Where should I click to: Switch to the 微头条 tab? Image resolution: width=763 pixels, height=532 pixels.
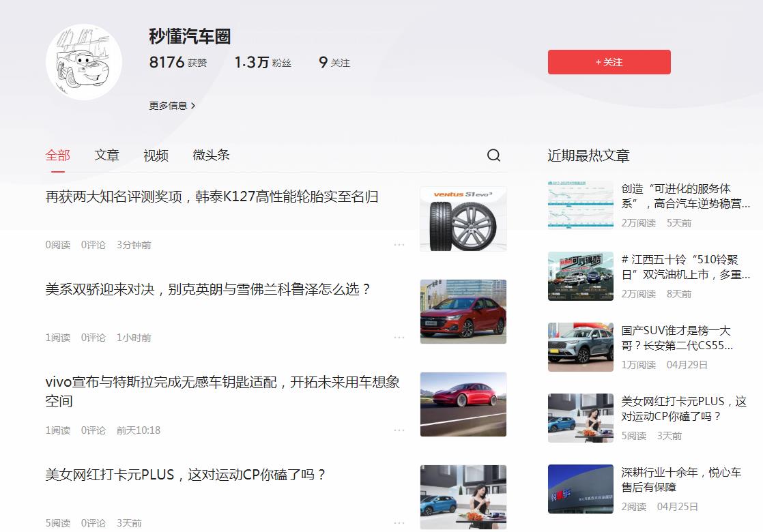211,155
